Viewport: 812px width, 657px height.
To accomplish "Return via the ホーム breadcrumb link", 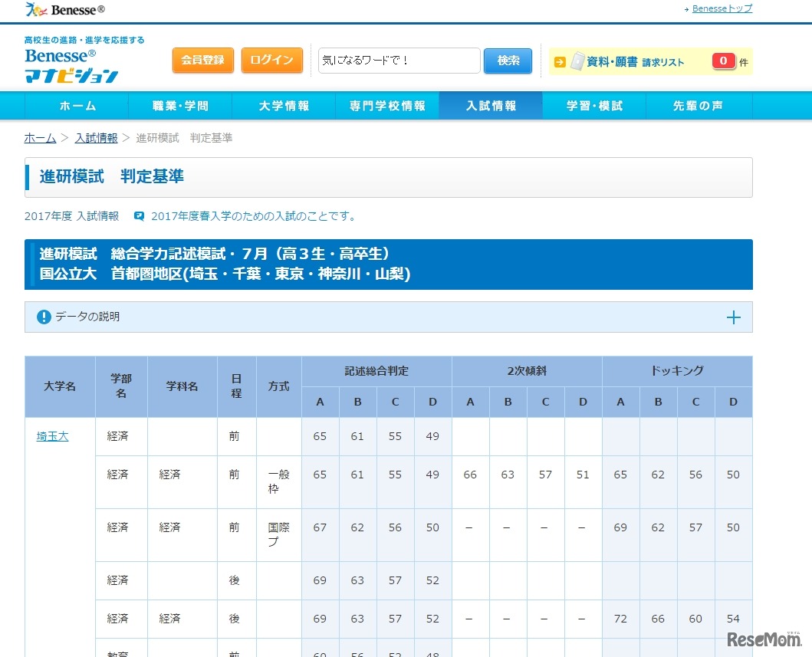I will tap(40, 139).
